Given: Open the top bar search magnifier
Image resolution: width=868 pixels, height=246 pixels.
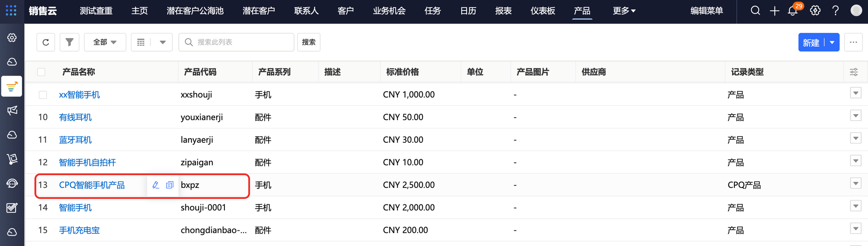Looking at the screenshot, I should click(x=755, y=11).
